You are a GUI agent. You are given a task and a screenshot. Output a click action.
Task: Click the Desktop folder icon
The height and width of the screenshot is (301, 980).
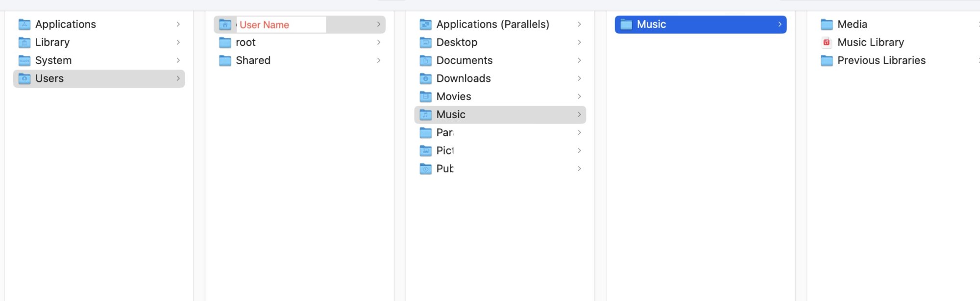pos(426,43)
